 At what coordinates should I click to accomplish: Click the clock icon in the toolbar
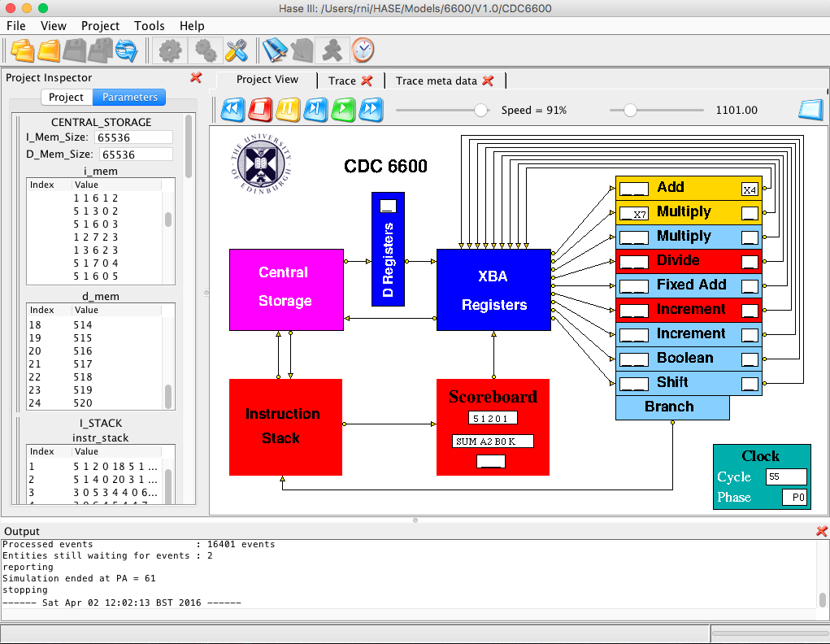(x=363, y=50)
